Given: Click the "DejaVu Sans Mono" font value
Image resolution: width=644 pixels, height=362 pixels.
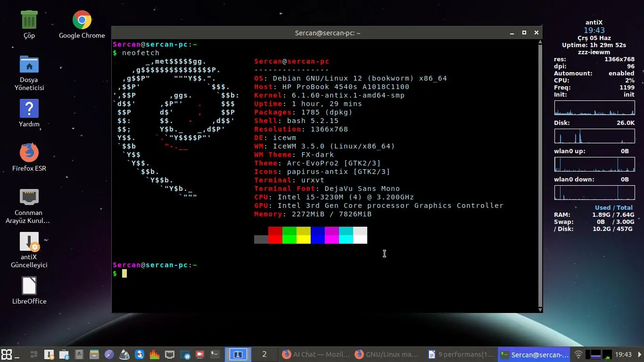Looking at the screenshot, I should (363, 189).
